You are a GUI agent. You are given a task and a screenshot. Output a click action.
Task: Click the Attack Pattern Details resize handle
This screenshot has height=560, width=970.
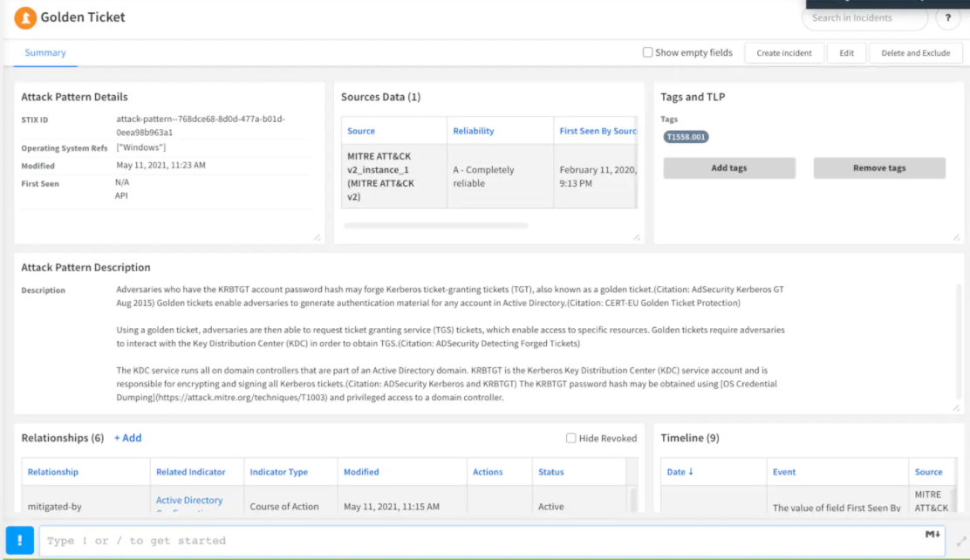pyautogui.click(x=318, y=237)
